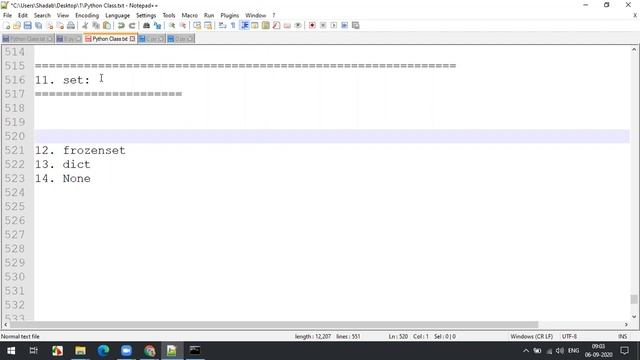
Task: Close the Python Class.txt tab
Action: coord(132,39)
